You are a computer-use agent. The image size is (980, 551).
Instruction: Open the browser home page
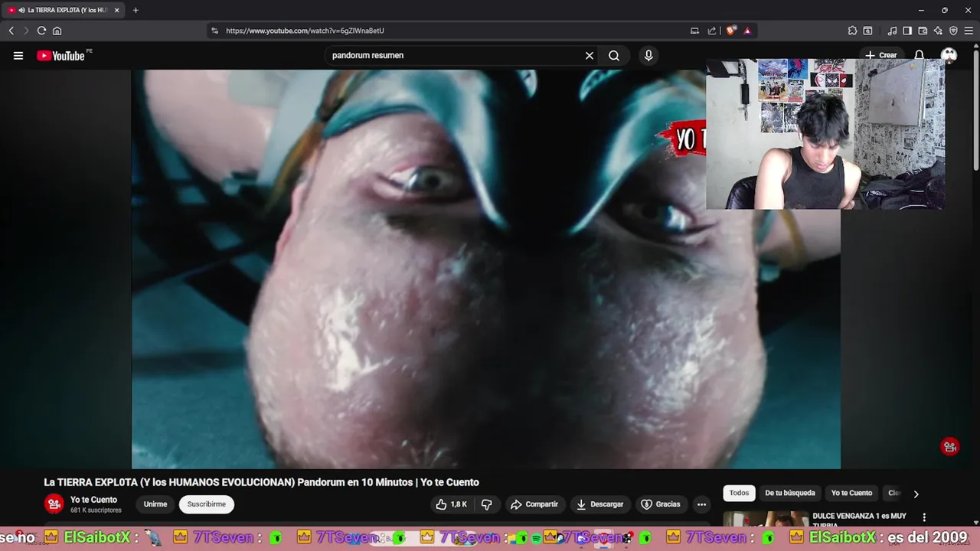pyautogui.click(x=57, y=31)
